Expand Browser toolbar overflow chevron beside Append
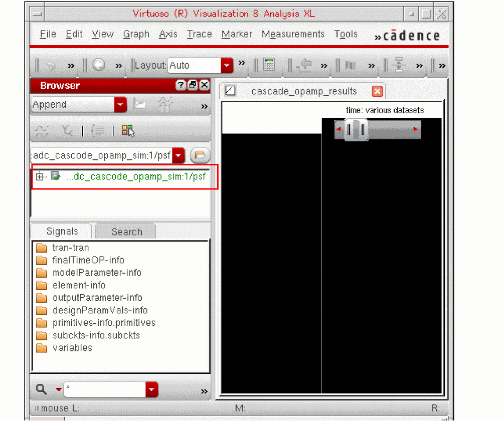 [204, 106]
